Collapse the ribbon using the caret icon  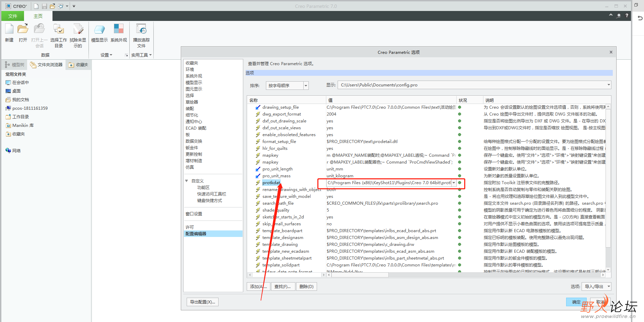click(611, 15)
